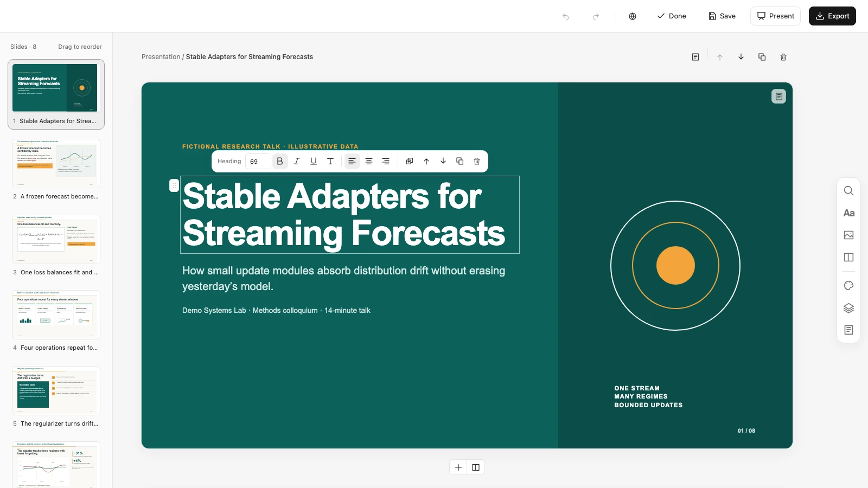Align heading text left
Screen dimensions: 868x488
(352, 161)
